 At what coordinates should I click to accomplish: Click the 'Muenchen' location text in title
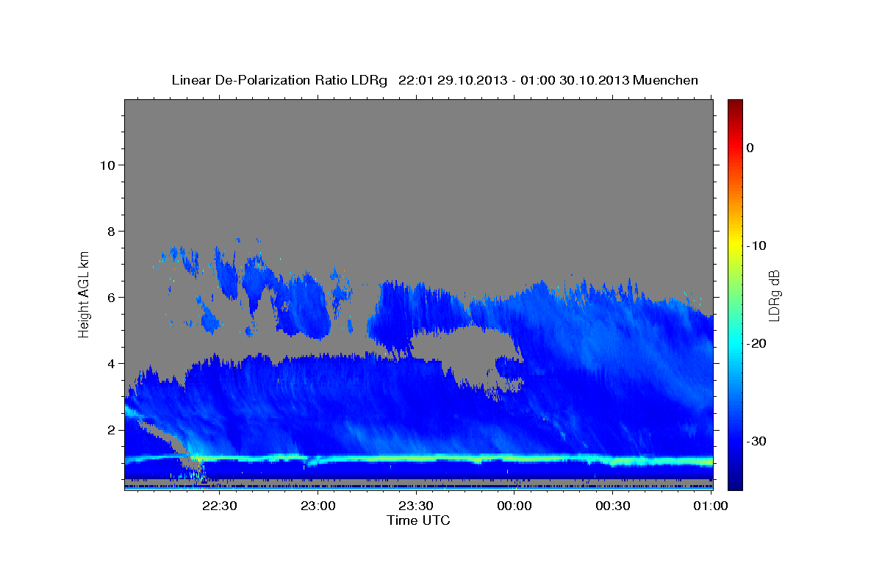point(666,80)
